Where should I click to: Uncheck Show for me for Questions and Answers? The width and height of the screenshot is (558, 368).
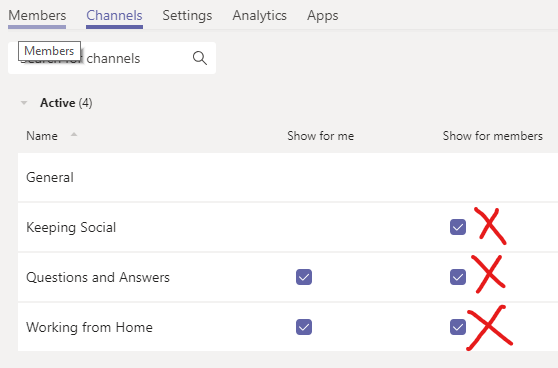[x=304, y=277]
